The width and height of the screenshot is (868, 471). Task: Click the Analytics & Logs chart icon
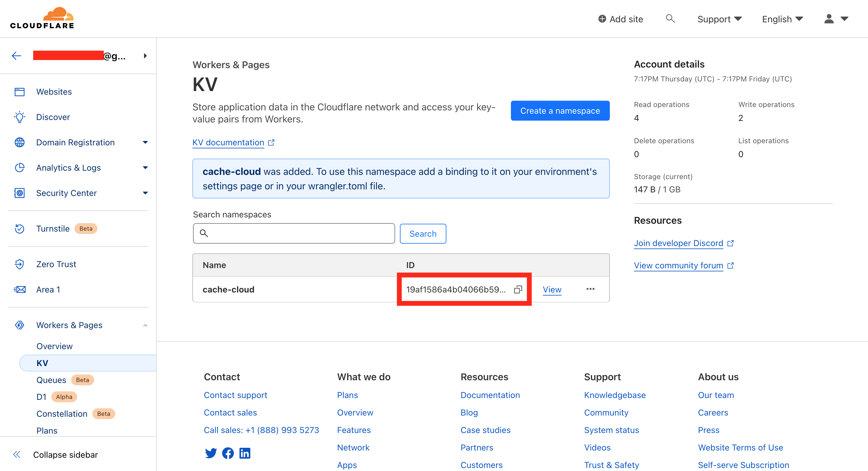(20, 167)
